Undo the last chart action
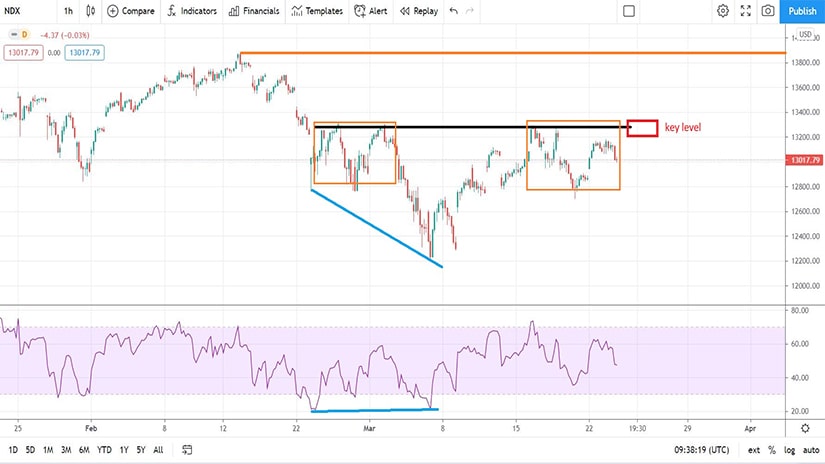 (454, 11)
